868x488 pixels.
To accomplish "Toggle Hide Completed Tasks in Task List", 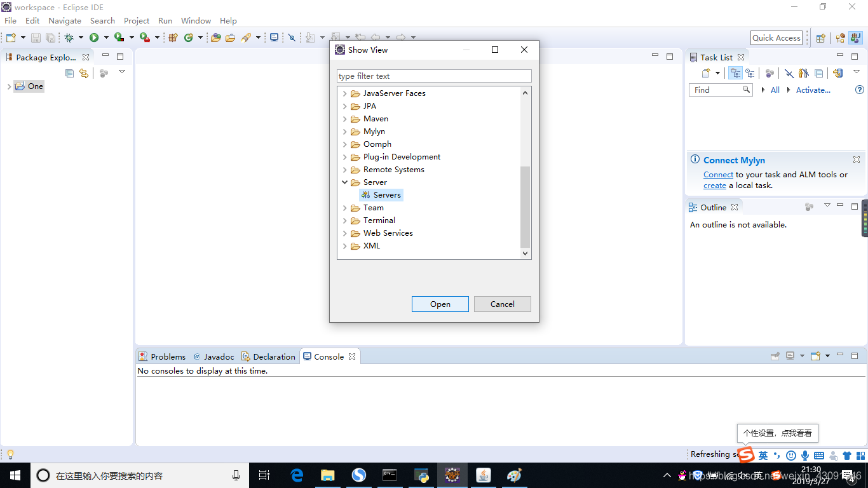I will [x=789, y=73].
